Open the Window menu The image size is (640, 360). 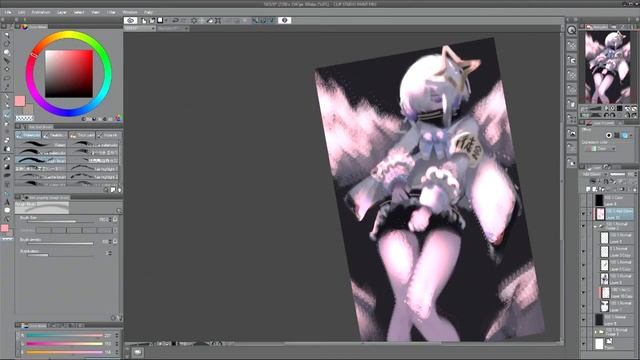130,12
